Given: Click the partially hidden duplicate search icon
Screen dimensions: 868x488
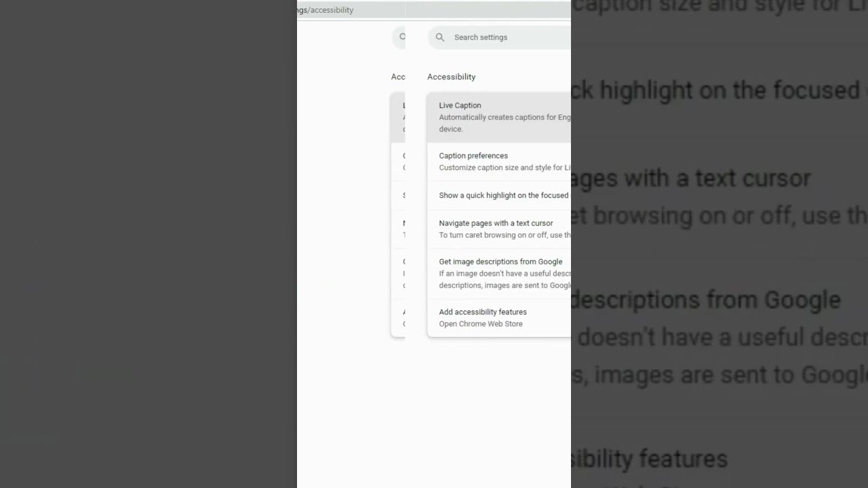Looking at the screenshot, I should [x=402, y=37].
